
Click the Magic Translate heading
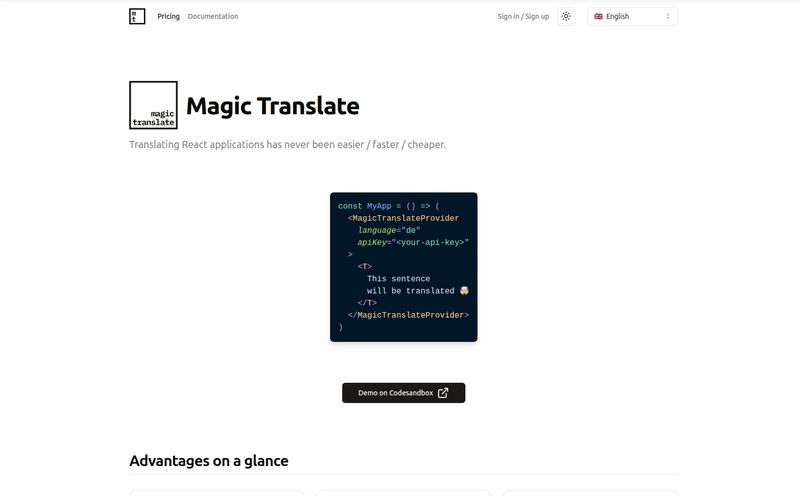(272, 106)
